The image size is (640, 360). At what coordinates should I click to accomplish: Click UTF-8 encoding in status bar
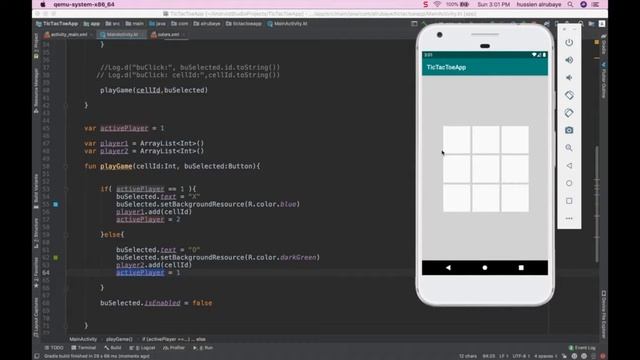click(x=521, y=356)
